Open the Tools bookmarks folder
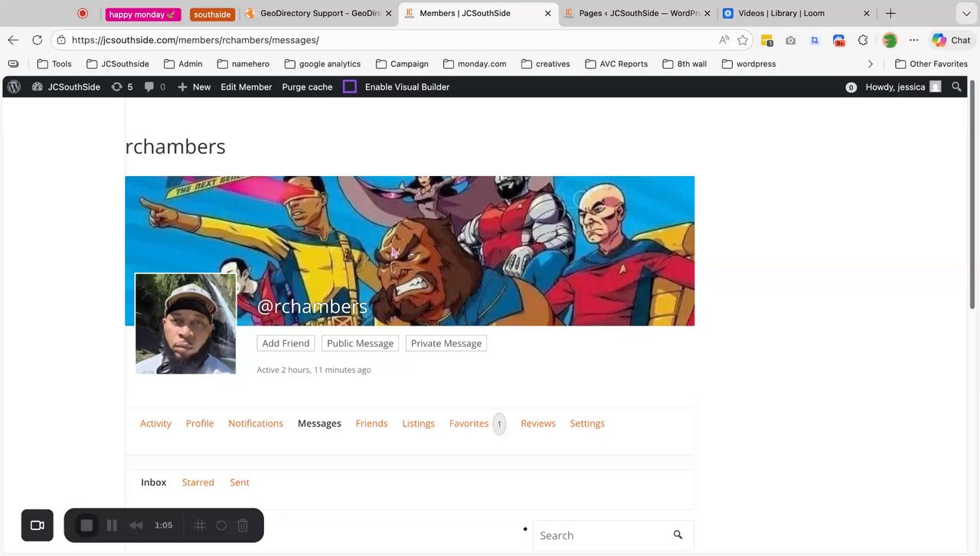The height and width of the screenshot is (556, 980). (x=54, y=64)
